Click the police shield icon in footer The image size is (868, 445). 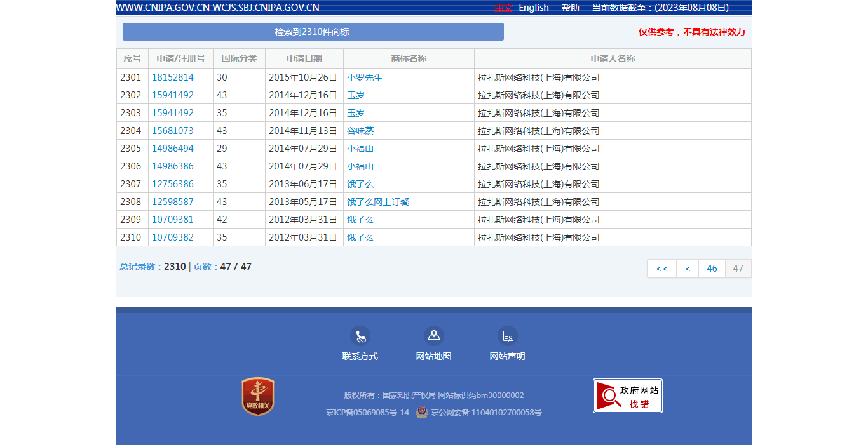point(422,412)
